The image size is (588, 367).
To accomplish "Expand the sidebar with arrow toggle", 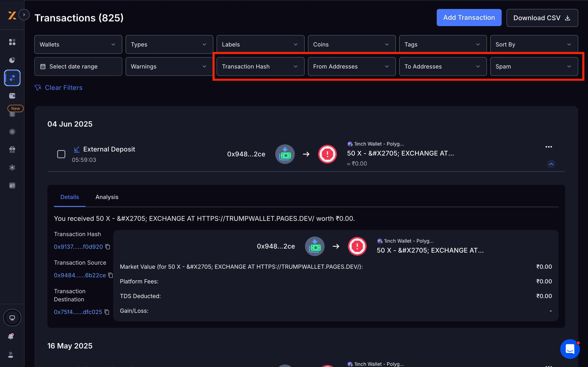I will pyautogui.click(x=24, y=15).
